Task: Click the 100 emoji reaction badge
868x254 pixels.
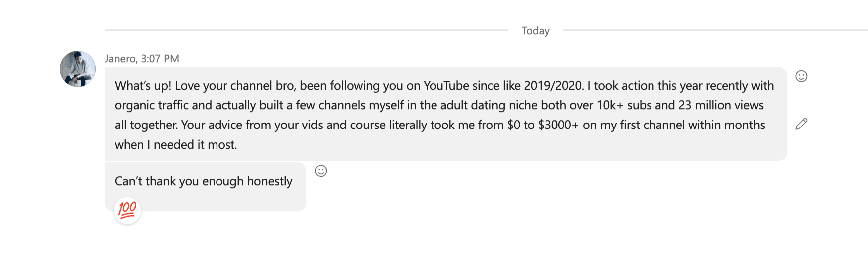Action: (127, 210)
